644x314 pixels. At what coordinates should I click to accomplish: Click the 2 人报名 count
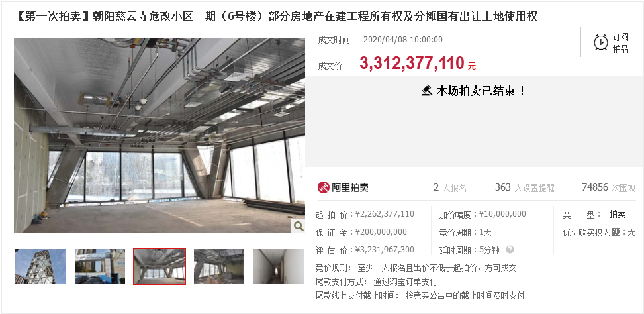[x=450, y=188]
